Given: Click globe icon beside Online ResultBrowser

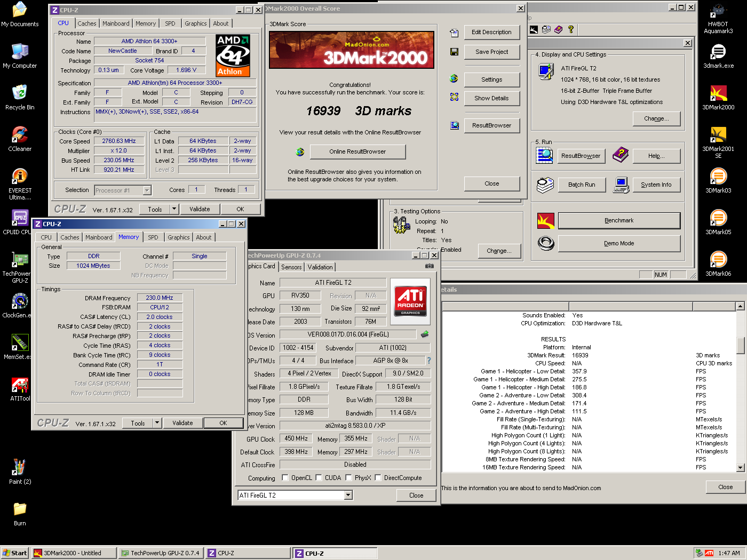Looking at the screenshot, I should point(300,152).
